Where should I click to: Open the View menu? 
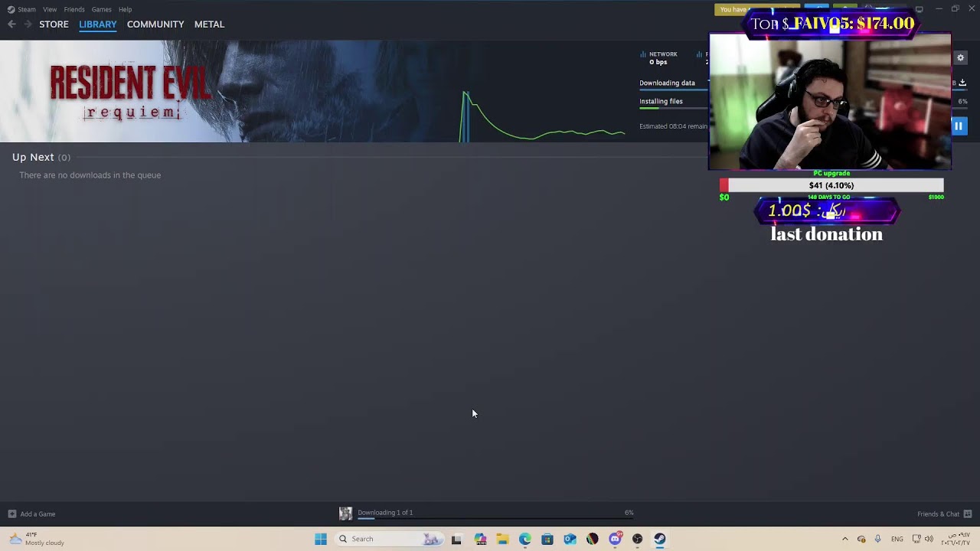pos(50,9)
